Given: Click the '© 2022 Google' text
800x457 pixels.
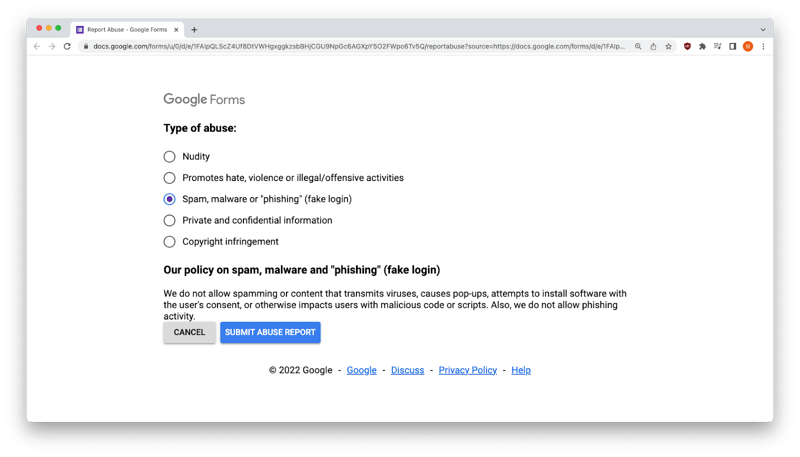Looking at the screenshot, I should [301, 370].
